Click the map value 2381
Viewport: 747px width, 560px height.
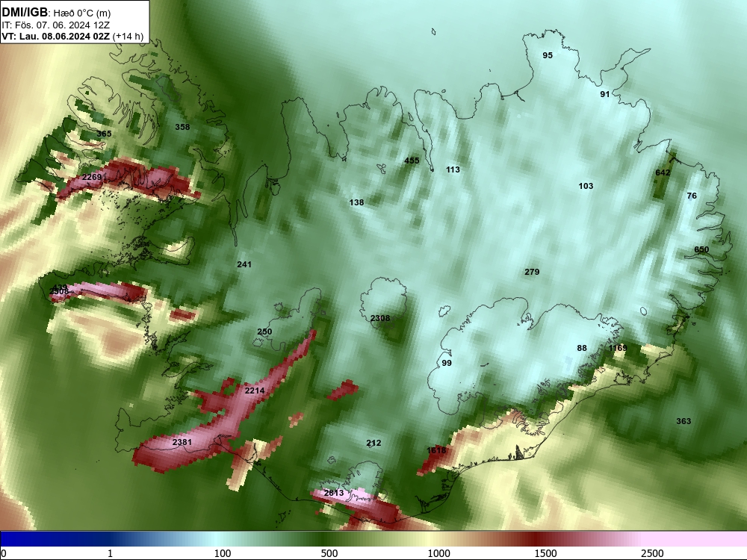182,442
